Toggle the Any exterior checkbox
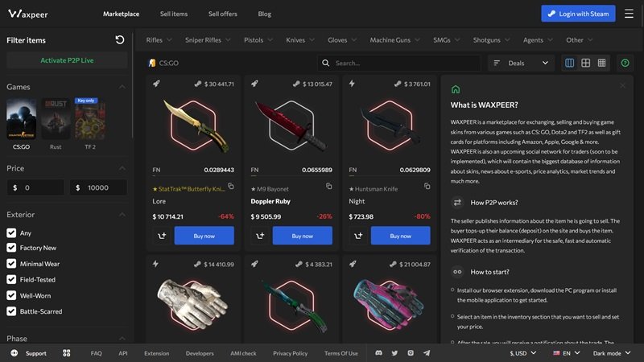644x362 pixels. pos(11,232)
